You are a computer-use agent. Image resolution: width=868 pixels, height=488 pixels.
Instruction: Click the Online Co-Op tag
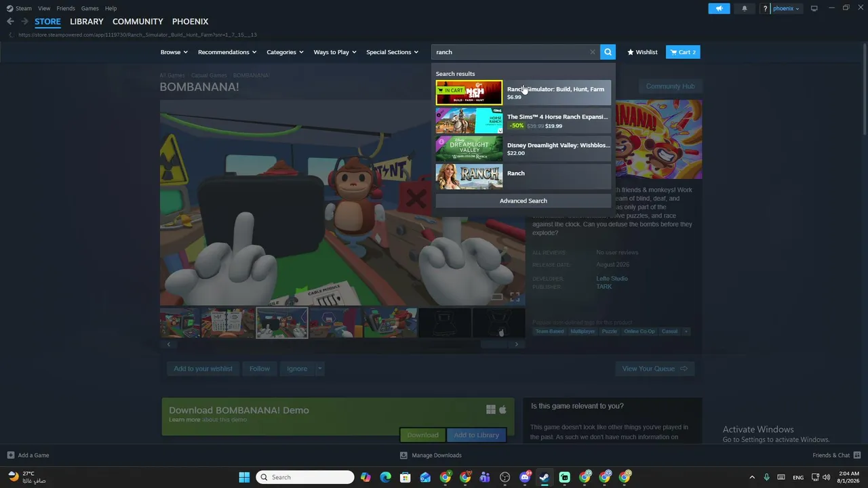(639, 331)
